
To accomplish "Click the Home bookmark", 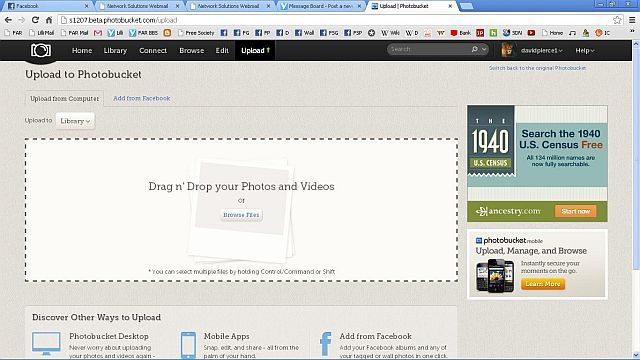I will tap(552, 33).
